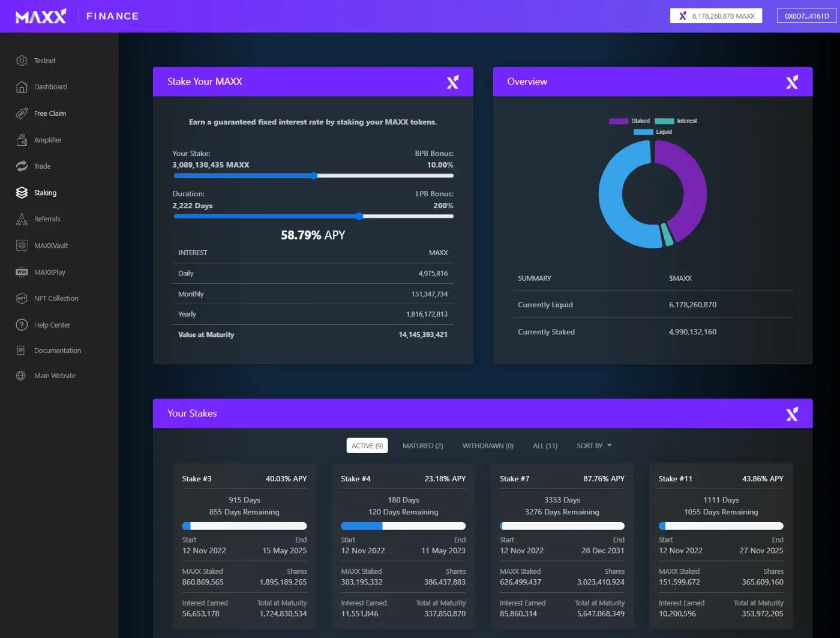840x638 pixels.
Task: Click the 6,178,260,870 MAXX balance button
Action: point(716,16)
